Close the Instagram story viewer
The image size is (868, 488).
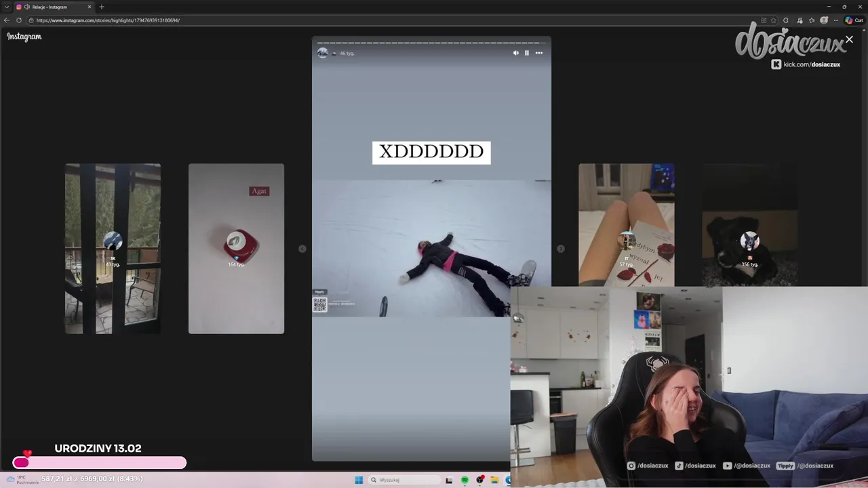849,39
